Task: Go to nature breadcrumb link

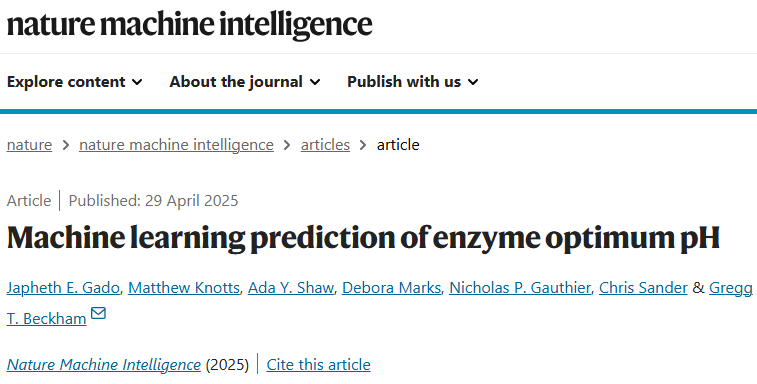Action: pyautogui.click(x=29, y=145)
